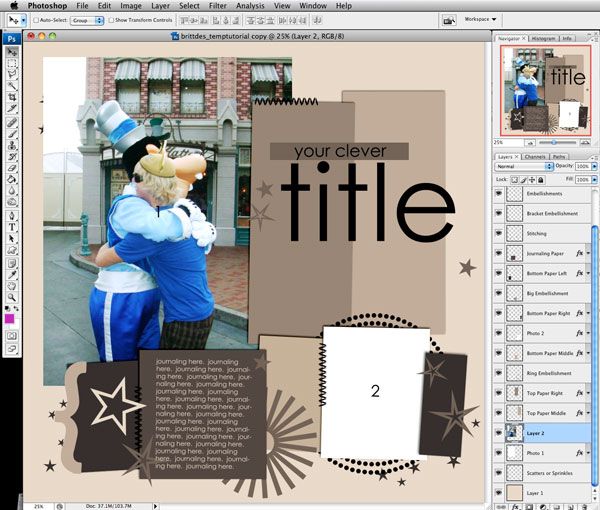Select the Notes tool
The height and width of the screenshot is (510, 600).
point(12,264)
